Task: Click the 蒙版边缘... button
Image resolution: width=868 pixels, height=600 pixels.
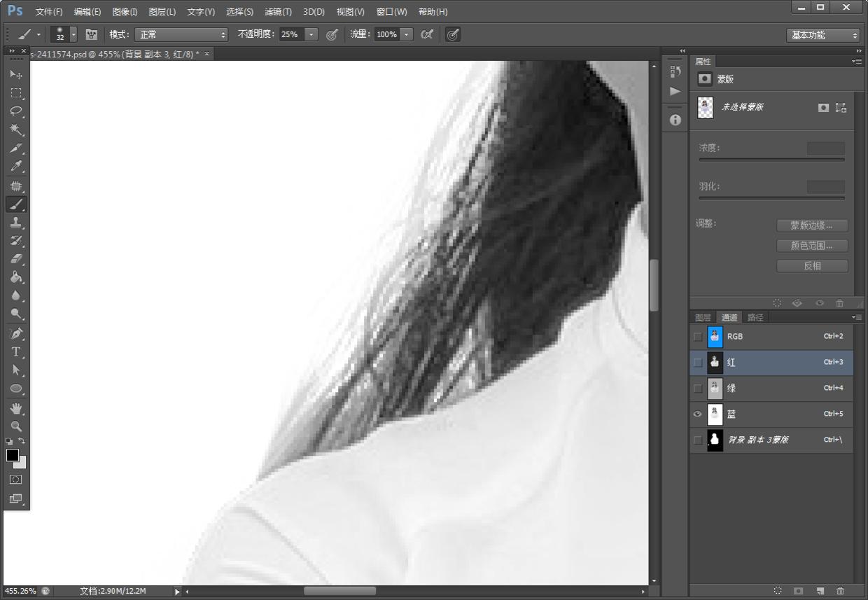Action: click(812, 225)
